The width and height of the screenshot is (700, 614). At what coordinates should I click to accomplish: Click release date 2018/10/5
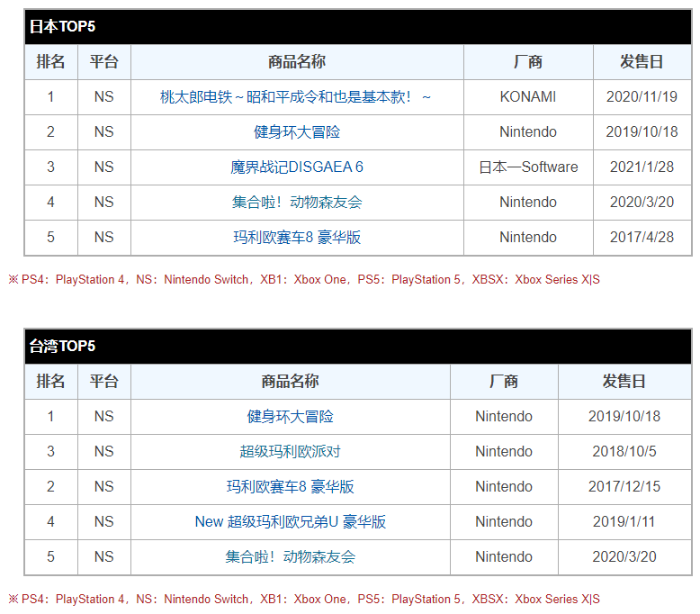pos(624,451)
